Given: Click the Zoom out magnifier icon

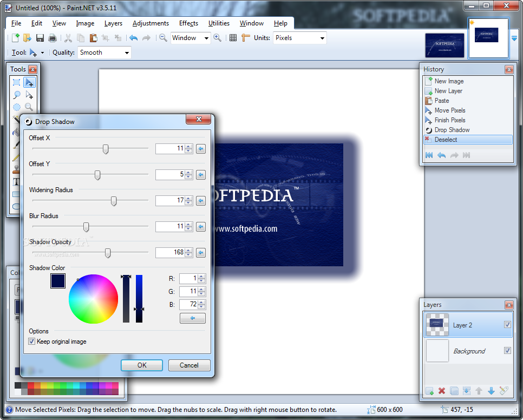Looking at the screenshot, I should [163, 38].
